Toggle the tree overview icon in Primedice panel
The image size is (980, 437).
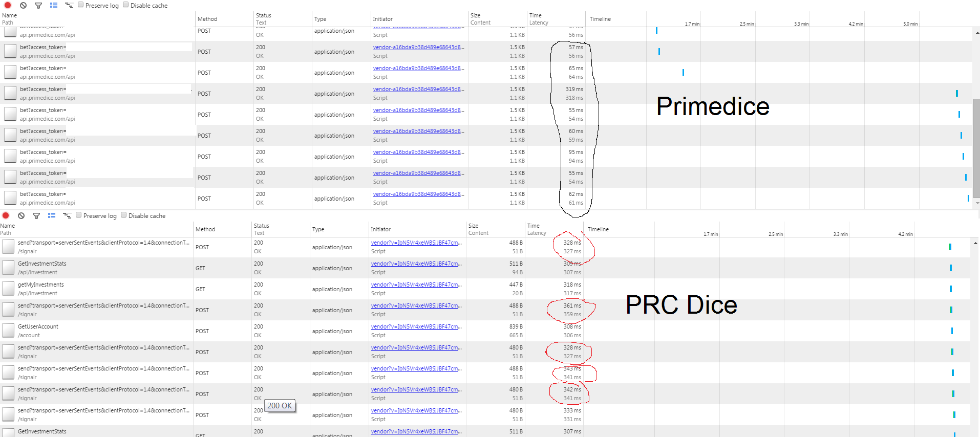69,5
